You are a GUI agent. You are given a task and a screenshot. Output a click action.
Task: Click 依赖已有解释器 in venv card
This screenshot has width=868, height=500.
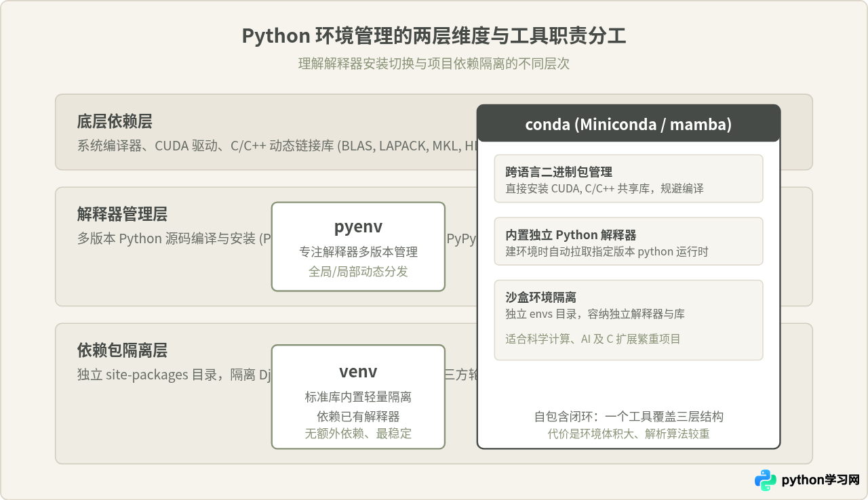click(x=358, y=416)
